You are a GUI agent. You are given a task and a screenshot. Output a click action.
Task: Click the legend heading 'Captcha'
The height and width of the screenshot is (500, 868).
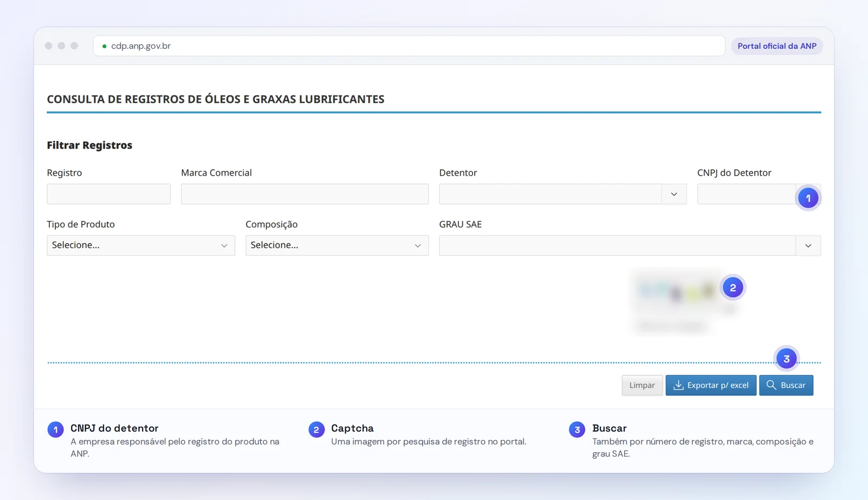pos(353,428)
